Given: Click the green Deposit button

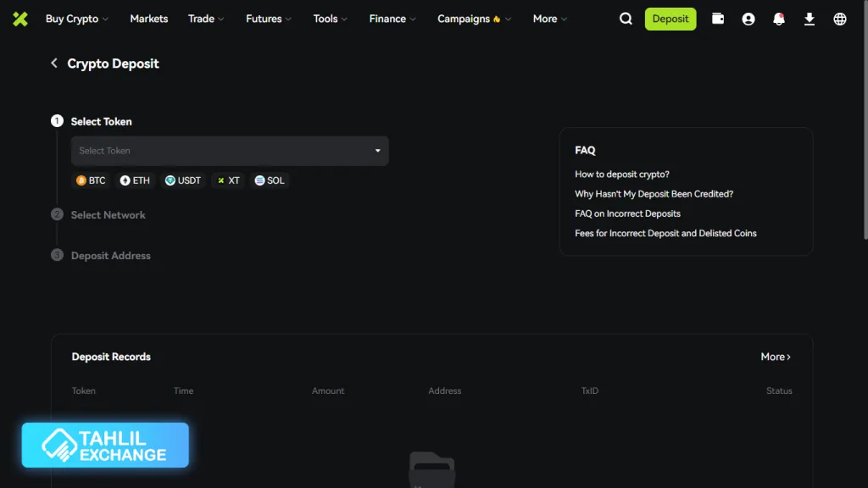Looking at the screenshot, I should pyautogui.click(x=670, y=19).
